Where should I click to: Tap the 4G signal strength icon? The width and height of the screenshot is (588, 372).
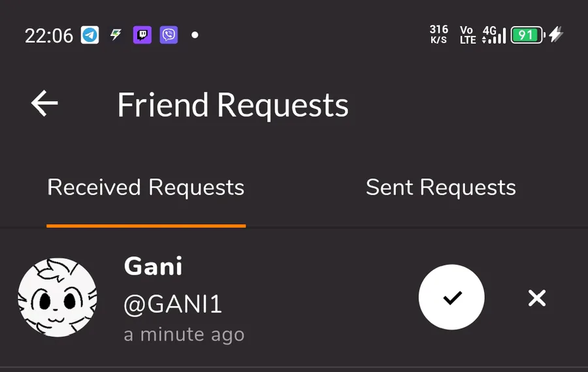pos(495,35)
